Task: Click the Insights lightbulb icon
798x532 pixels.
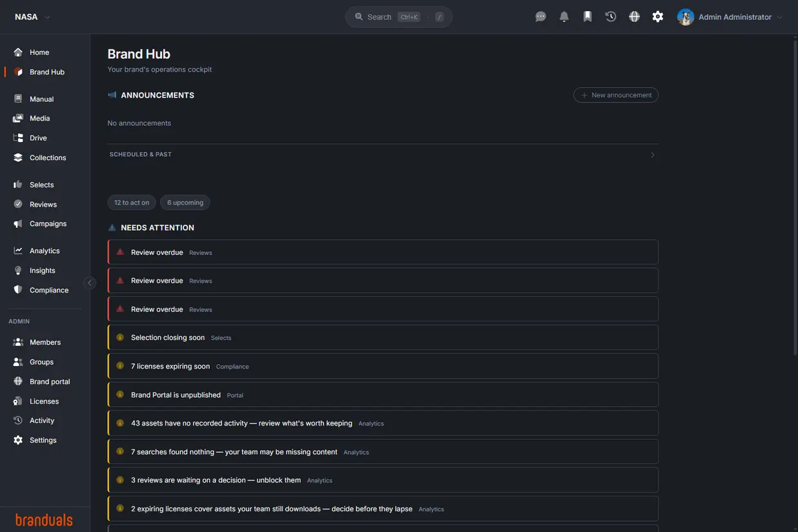Action: [x=18, y=271]
